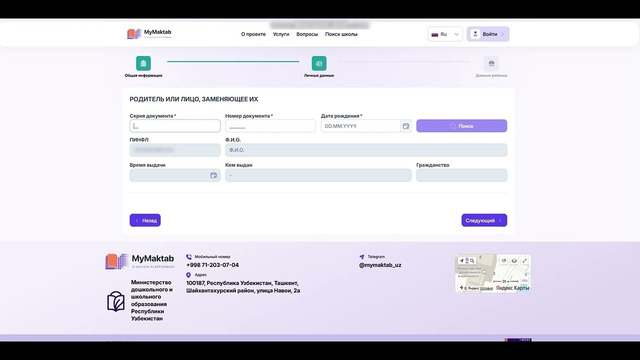Click the Ministry emblem icon in footer
The width and height of the screenshot is (640, 360).
point(116,301)
